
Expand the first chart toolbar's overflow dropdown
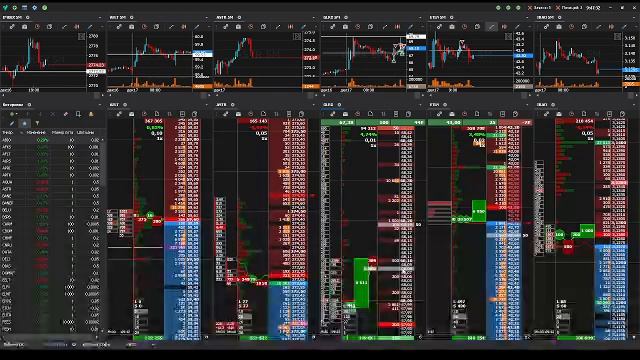click(x=102, y=27)
